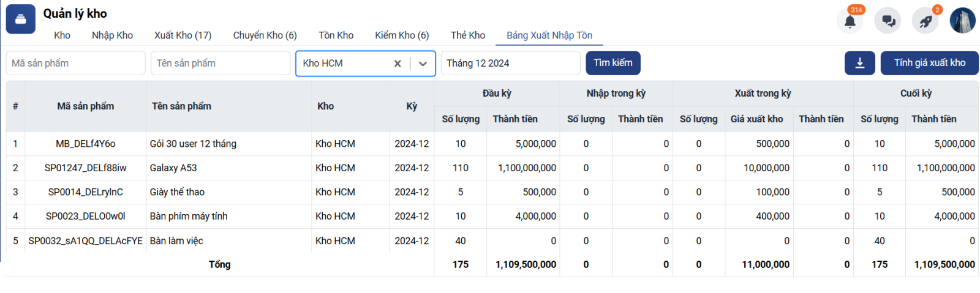Click the download export button
Image resolution: width=980 pixels, height=293 pixels.
[x=859, y=63]
